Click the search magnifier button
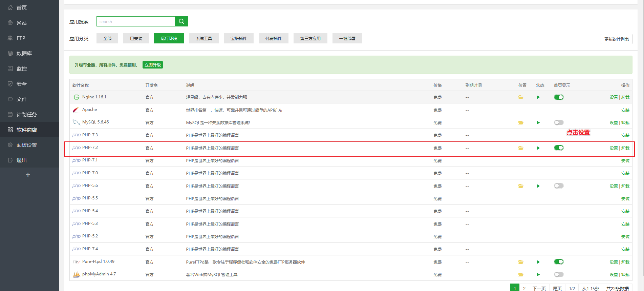This screenshot has width=644, height=291. (181, 21)
